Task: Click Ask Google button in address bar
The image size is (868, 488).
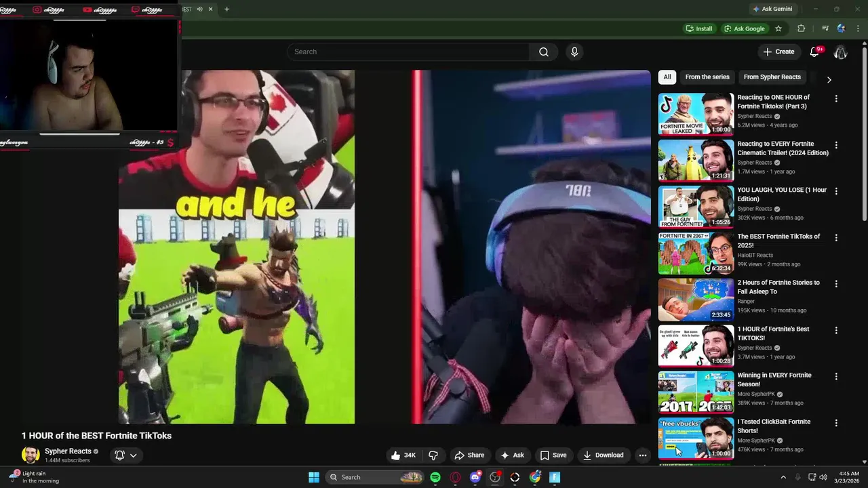Action: point(745,28)
